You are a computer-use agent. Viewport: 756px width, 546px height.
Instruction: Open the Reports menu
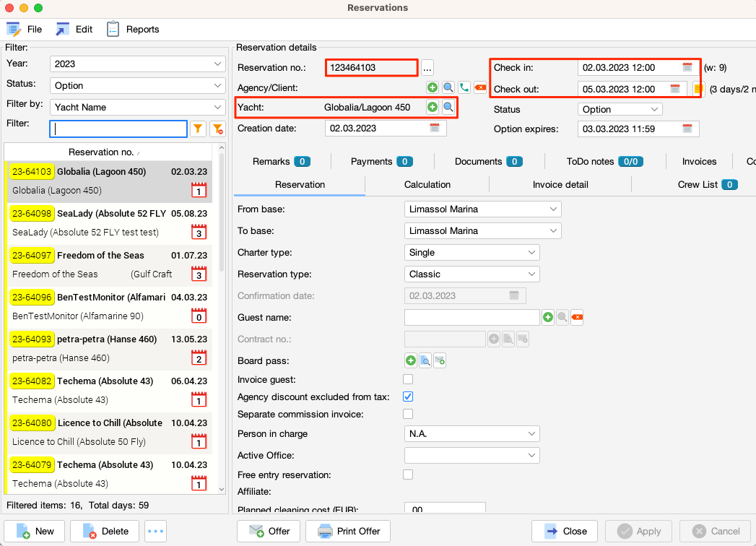pos(133,30)
